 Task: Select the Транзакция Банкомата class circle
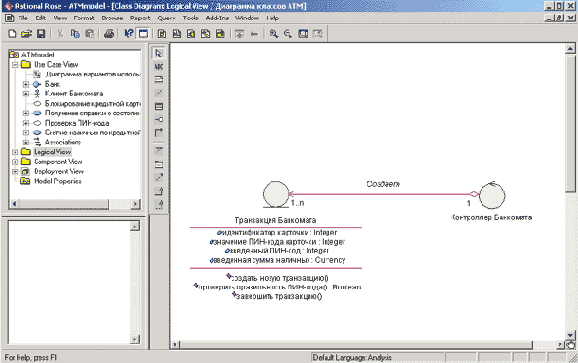pyautogui.click(x=276, y=194)
